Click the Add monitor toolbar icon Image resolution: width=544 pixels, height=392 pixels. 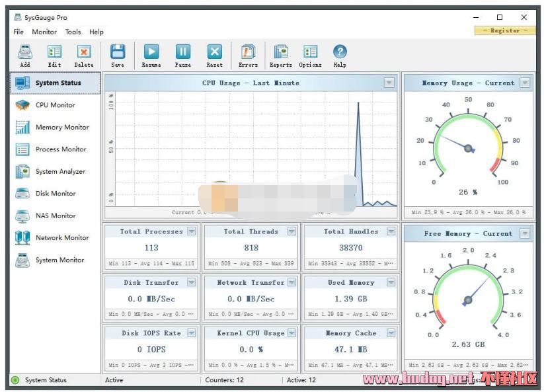pyautogui.click(x=25, y=53)
